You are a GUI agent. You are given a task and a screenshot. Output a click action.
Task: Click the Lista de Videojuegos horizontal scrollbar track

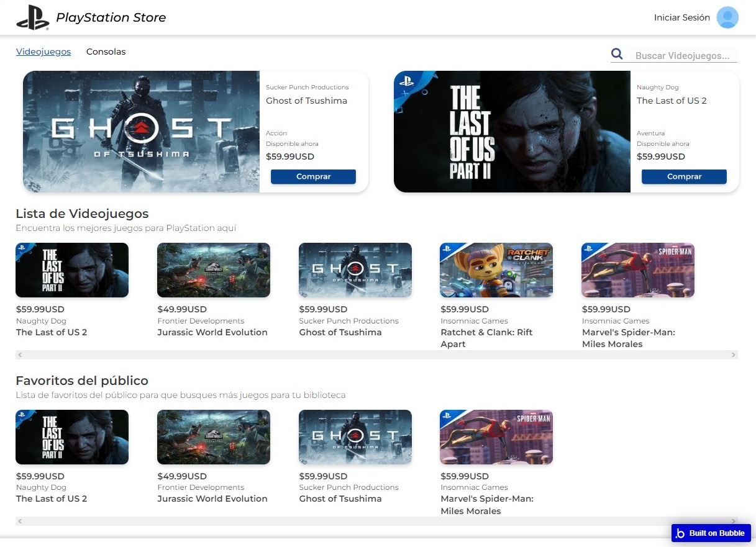(376, 355)
